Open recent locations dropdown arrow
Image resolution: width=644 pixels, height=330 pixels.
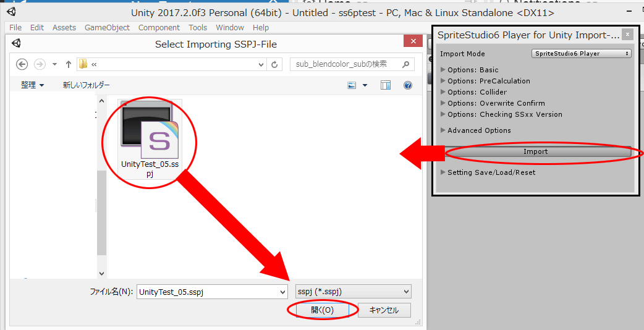54,64
